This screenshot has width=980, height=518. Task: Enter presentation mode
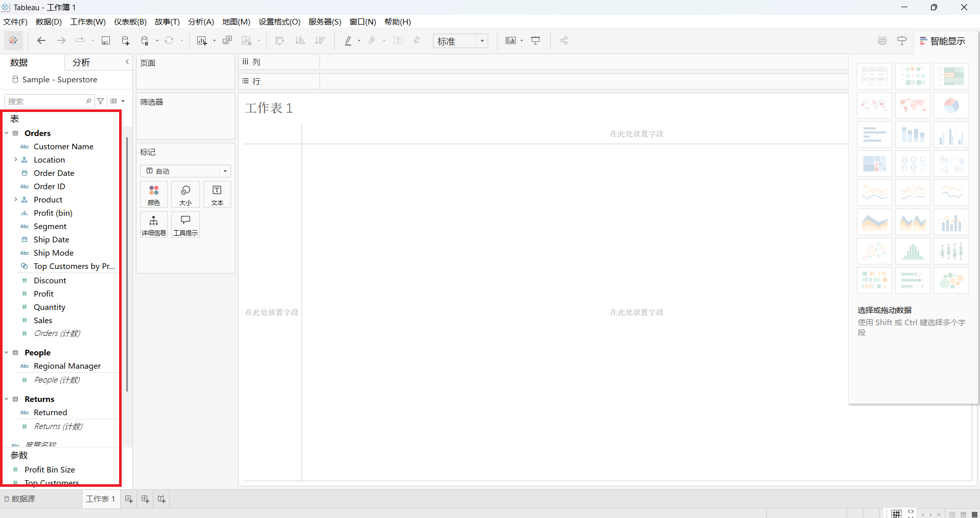click(536, 40)
